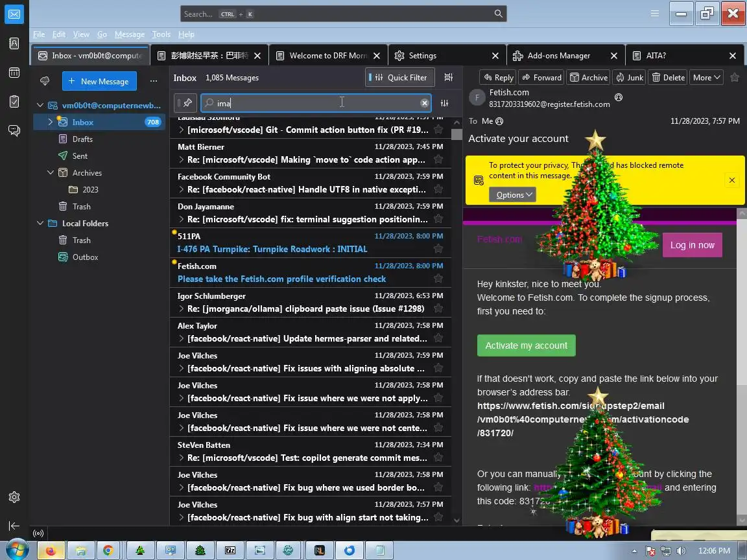This screenshot has height=560, width=747.
Task: Dismiss the remote content blocked notification
Action: click(x=731, y=180)
